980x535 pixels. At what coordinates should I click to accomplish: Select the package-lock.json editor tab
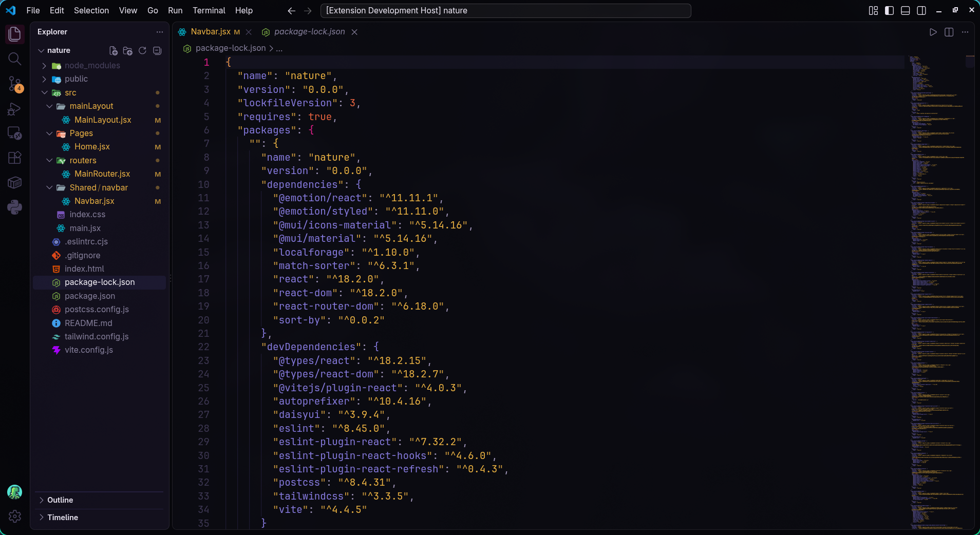pos(309,32)
